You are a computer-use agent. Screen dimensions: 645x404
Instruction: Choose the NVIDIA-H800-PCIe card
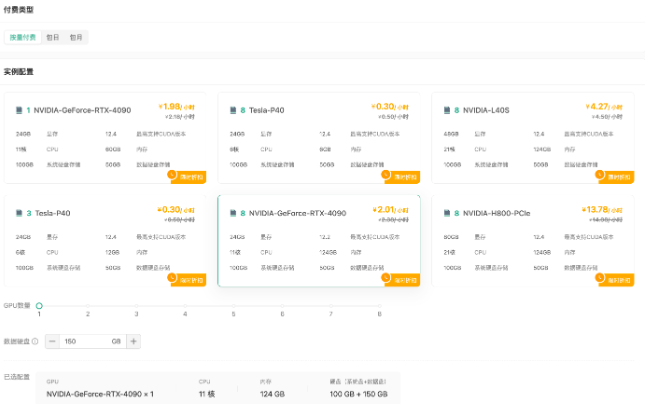click(x=533, y=241)
